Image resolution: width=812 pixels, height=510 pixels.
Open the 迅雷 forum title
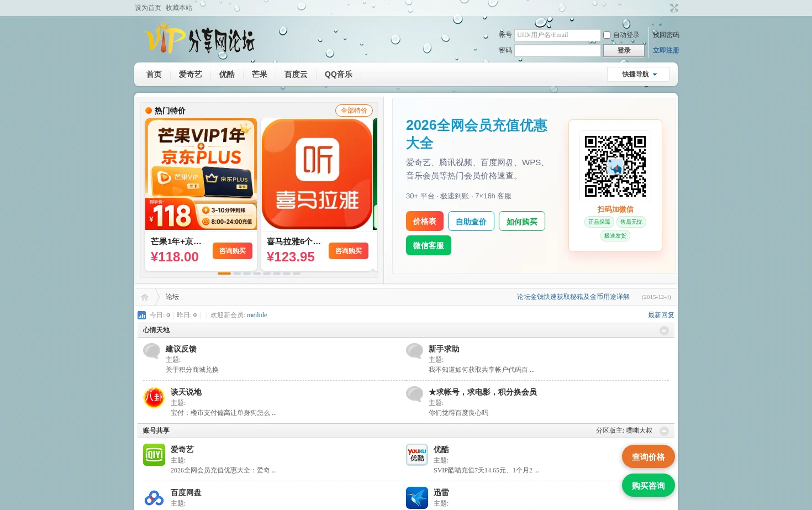tap(441, 492)
